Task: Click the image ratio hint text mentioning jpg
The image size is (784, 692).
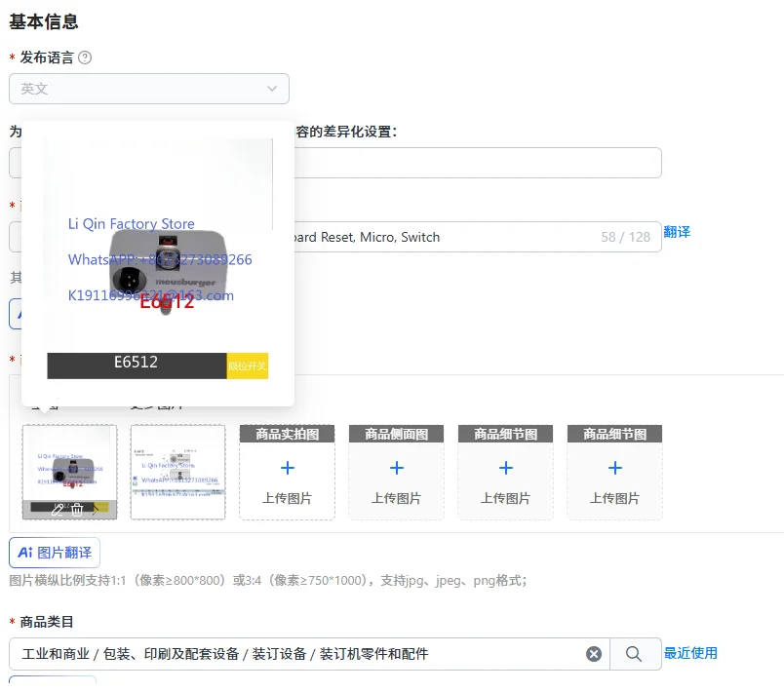Action: [x=268, y=581]
